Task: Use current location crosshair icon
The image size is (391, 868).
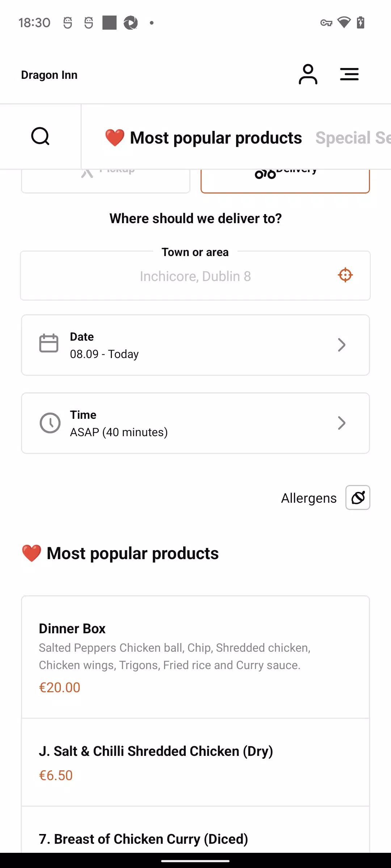Action: click(x=345, y=275)
